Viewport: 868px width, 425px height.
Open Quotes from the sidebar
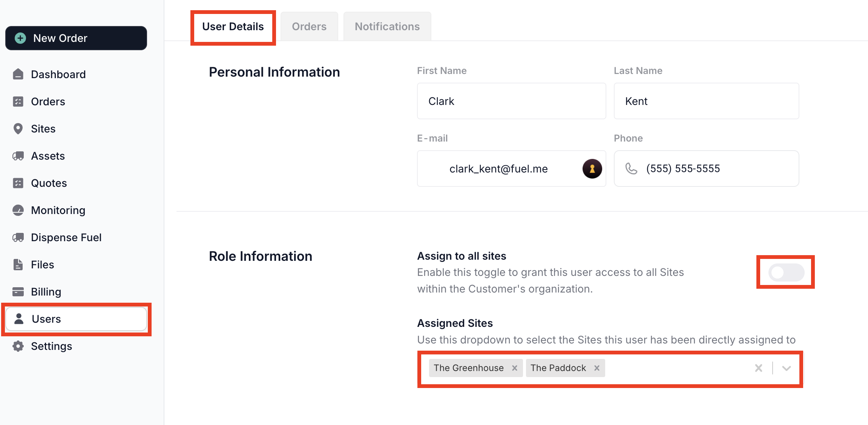pyautogui.click(x=49, y=183)
